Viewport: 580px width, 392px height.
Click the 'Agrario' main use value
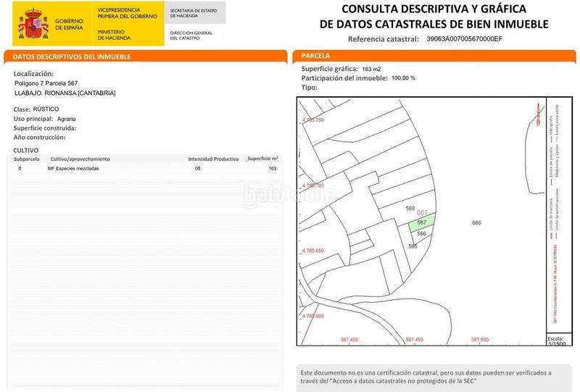(67, 119)
